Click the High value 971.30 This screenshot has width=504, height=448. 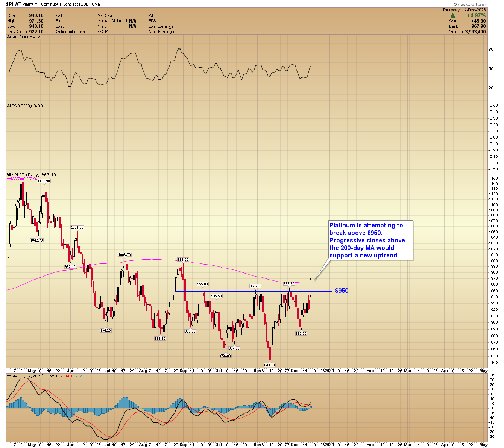[36, 21]
